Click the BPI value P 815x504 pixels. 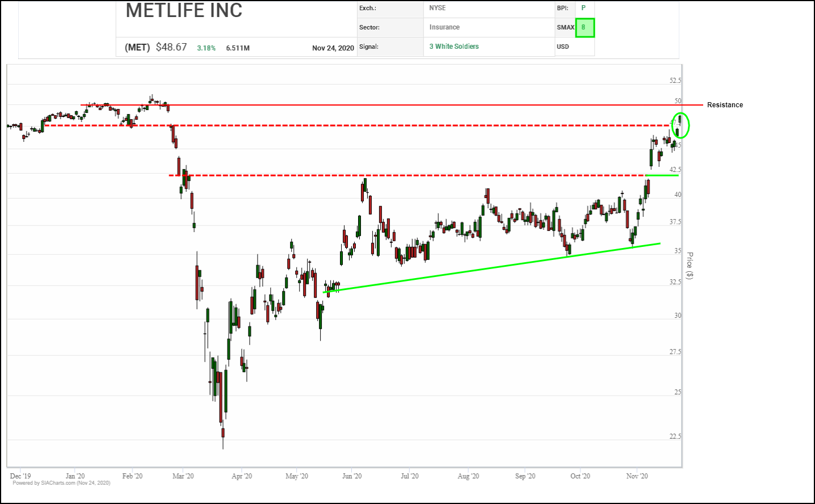tap(583, 8)
